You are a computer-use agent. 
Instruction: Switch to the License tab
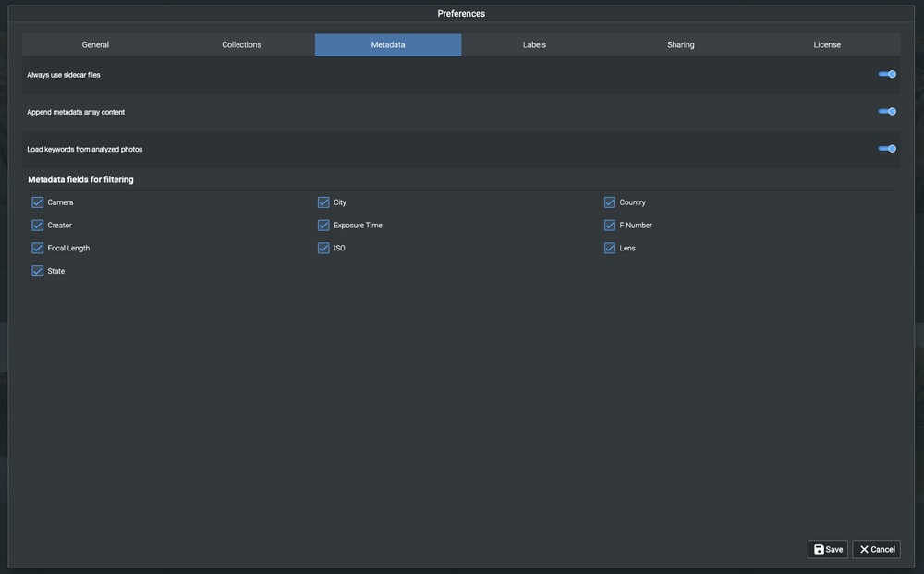pyautogui.click(x=827, y=44)
